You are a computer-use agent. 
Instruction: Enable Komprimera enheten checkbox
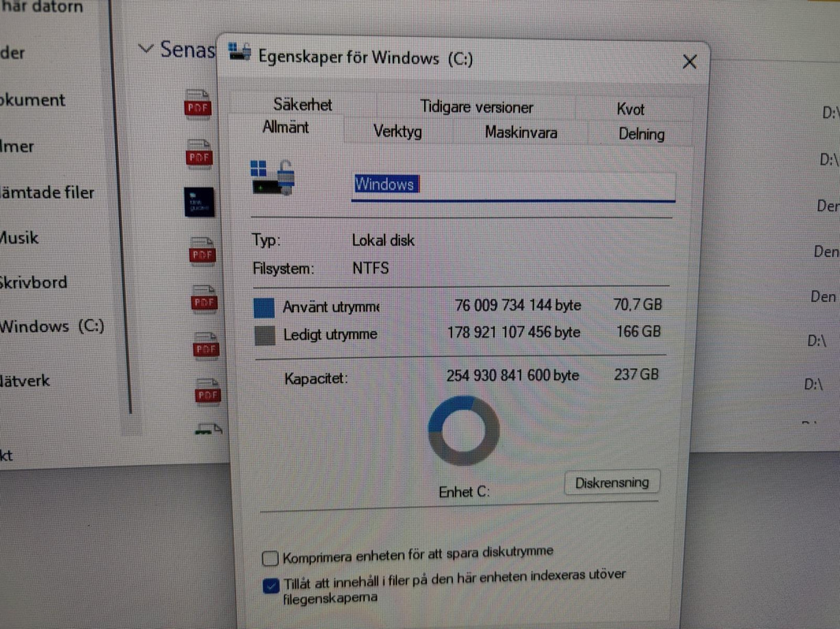pos(270,558)
